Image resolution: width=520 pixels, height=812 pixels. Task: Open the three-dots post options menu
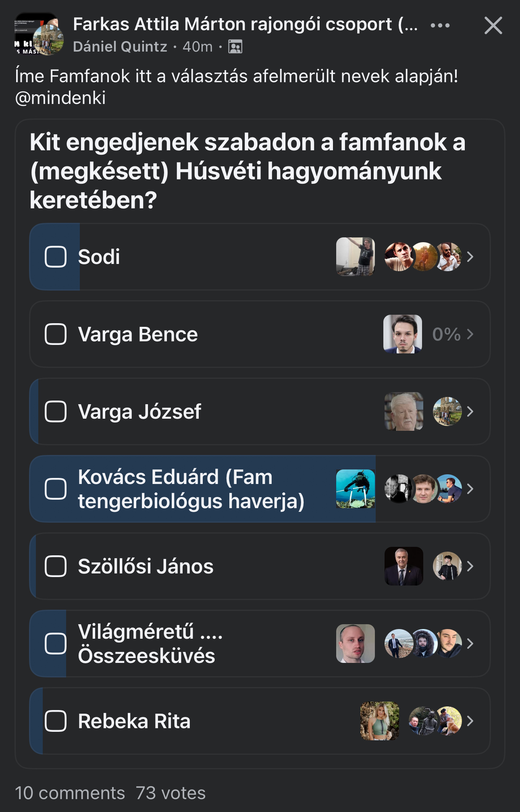(x=440, y=25)
